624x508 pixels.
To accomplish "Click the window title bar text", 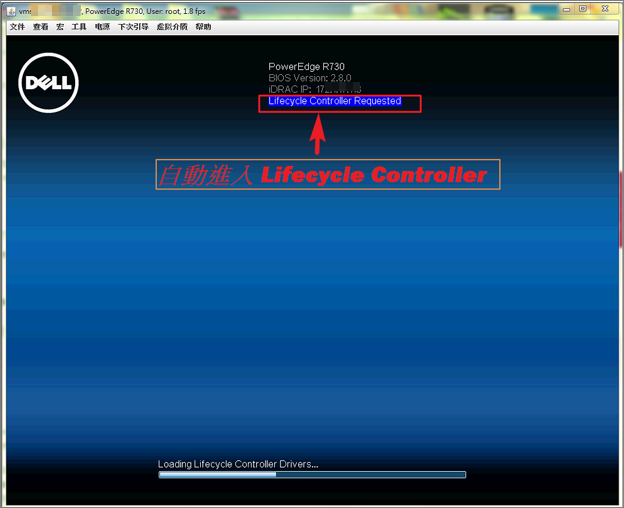I will click(112, 11).
